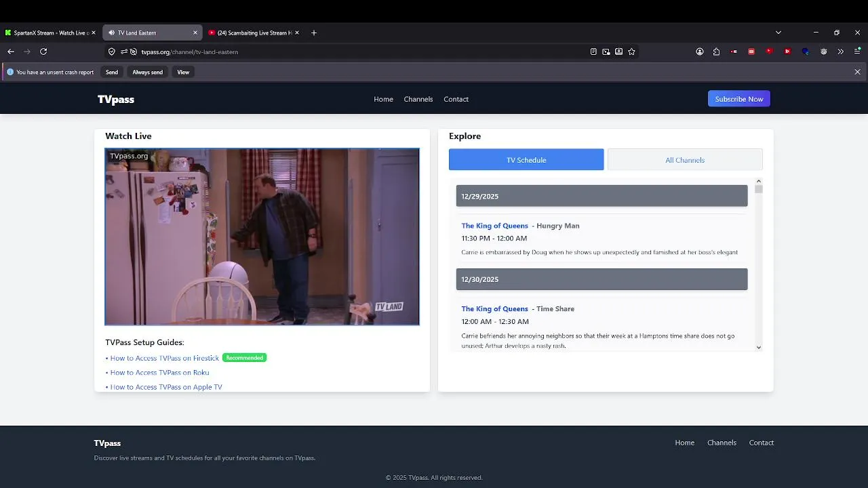This screenshot has height=488, width=868.
Task: Click the red square extension icon
Action: coord(751,52)
